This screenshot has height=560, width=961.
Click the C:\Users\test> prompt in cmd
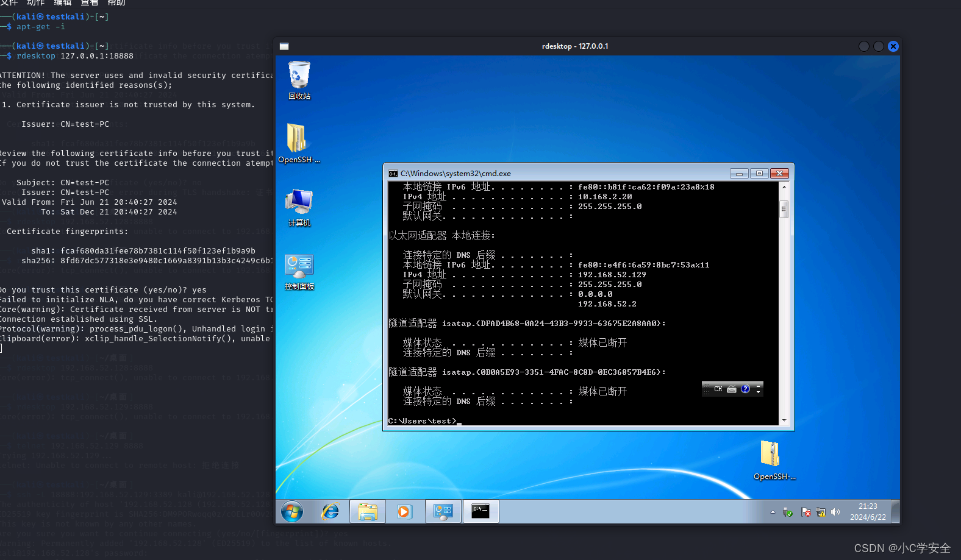pyautogui.click(x=423, y=421)
